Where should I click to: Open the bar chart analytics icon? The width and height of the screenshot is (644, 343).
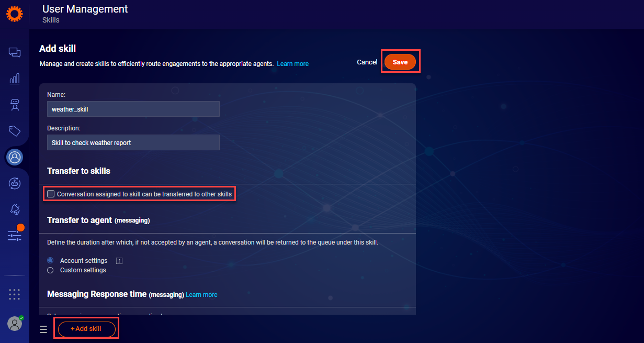(x=15, y=79)
